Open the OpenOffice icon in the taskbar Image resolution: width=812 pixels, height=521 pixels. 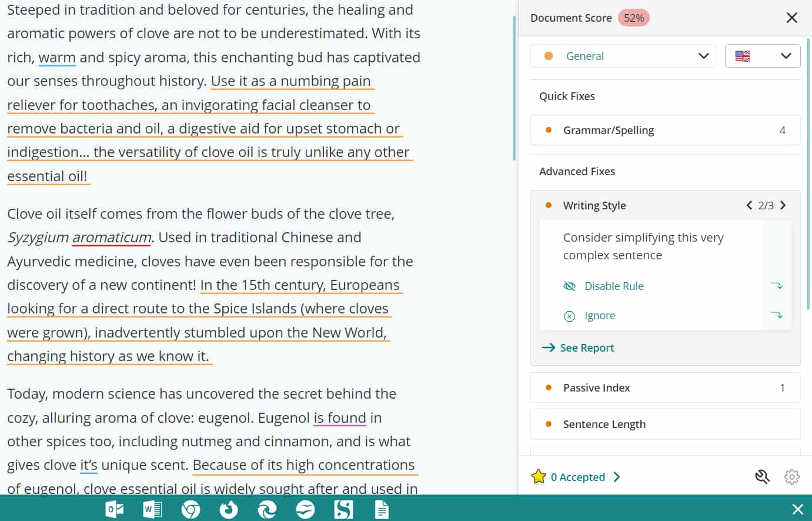click(x=305, y=509)
